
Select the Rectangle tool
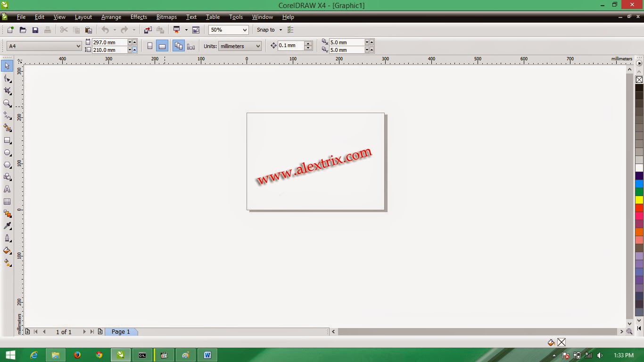7,140
